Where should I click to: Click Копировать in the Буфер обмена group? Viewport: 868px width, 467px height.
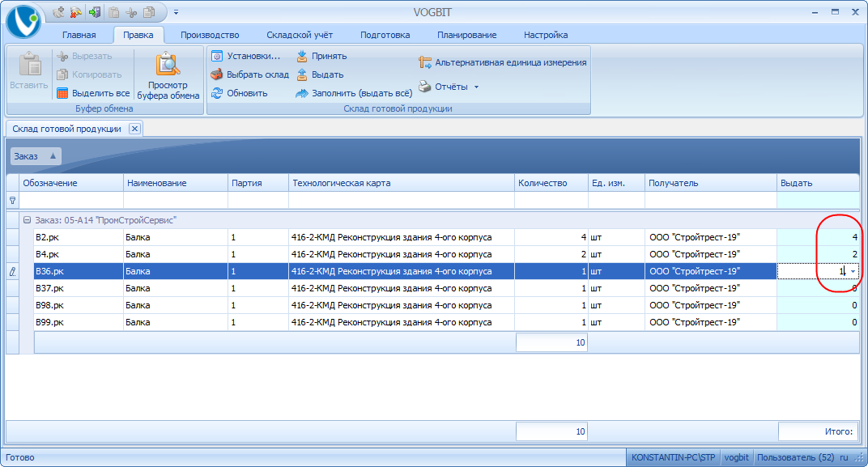[89, 74]
